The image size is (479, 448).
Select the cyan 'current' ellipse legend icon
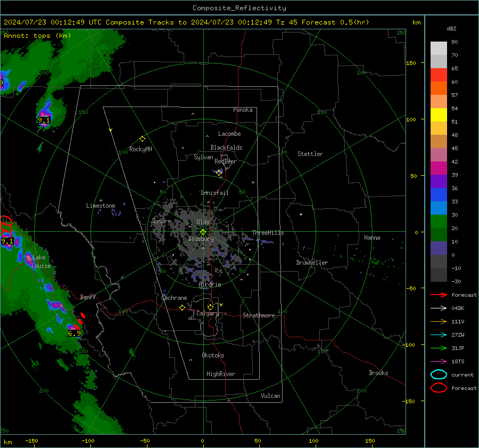tap(439, 374)
